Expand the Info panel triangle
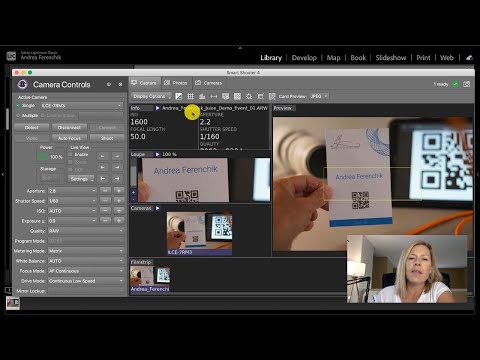 tap(157, 108)
